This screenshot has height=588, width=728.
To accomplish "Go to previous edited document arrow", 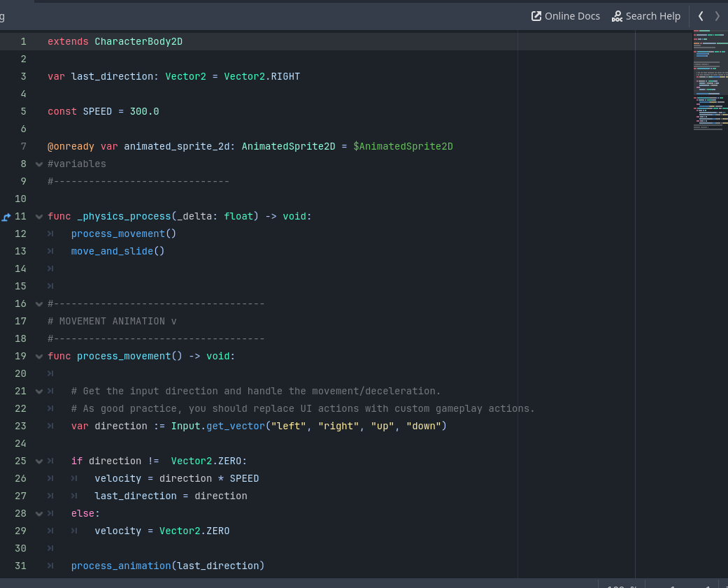I will click(701, 16).
